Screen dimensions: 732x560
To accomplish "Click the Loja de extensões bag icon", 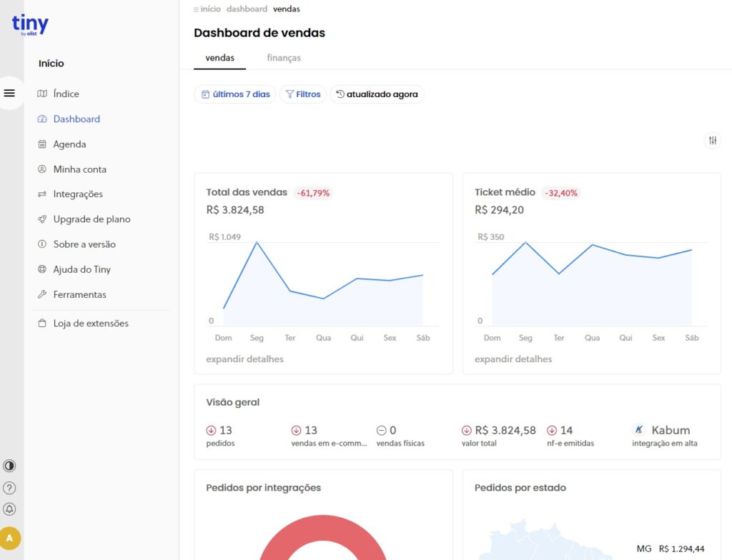I will [x=42, y=323].
